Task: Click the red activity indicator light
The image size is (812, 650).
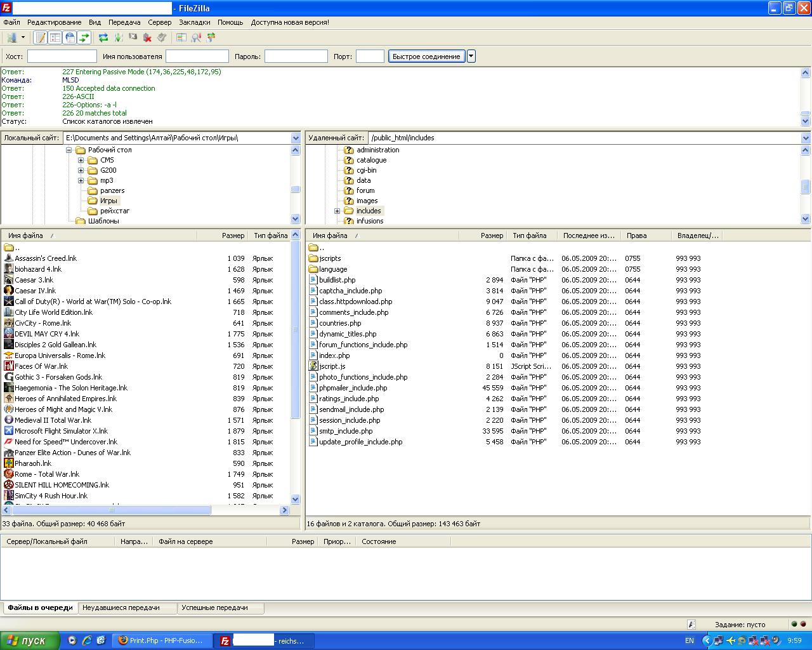Action: click(x=803, y=625)
